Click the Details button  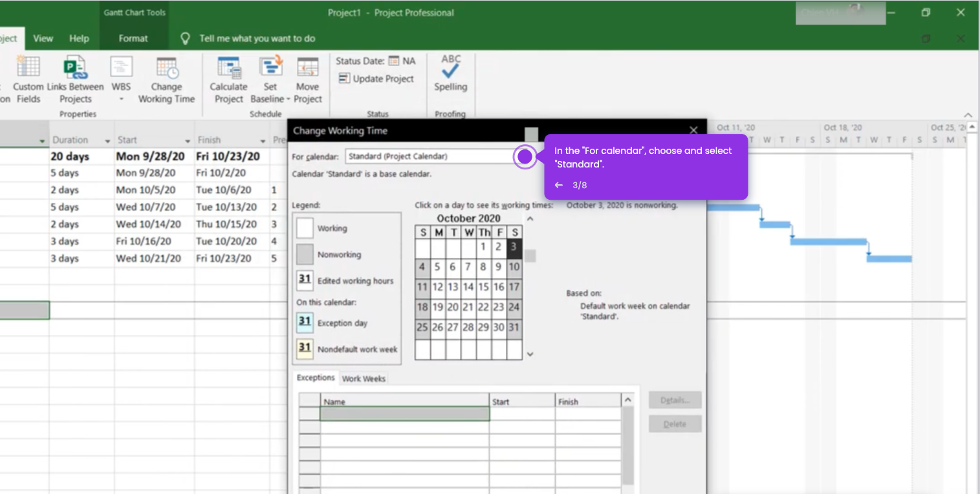(x=675, y=400)
